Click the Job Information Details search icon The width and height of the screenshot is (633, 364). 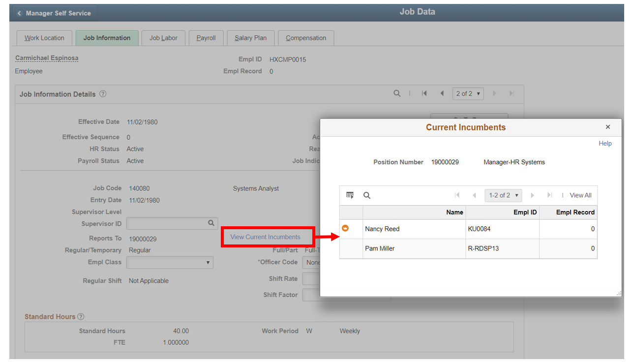tap(397, 93)
